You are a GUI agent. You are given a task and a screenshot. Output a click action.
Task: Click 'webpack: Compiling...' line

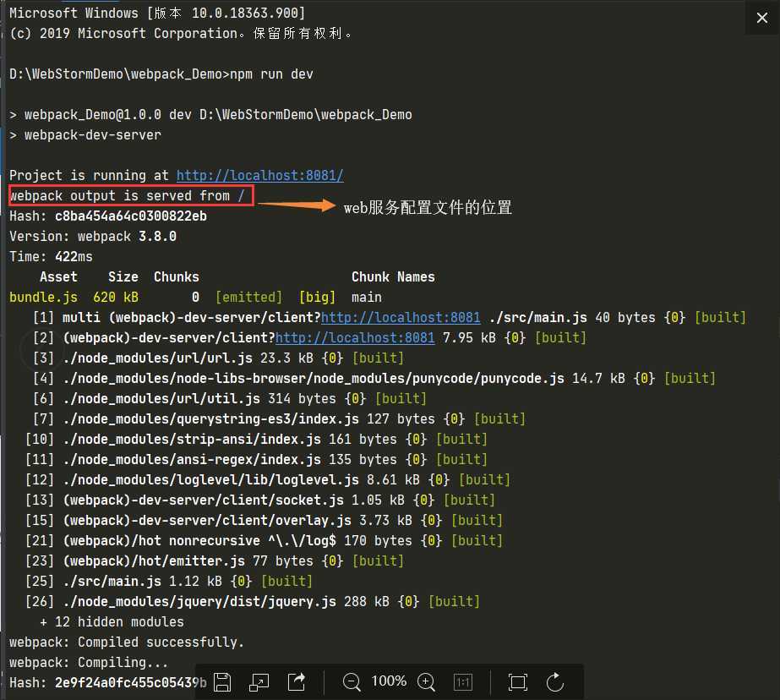click(x=89, y=663)
